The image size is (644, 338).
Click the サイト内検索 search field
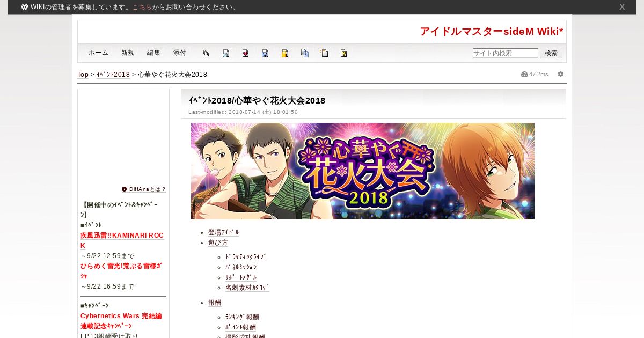[506, 53]
